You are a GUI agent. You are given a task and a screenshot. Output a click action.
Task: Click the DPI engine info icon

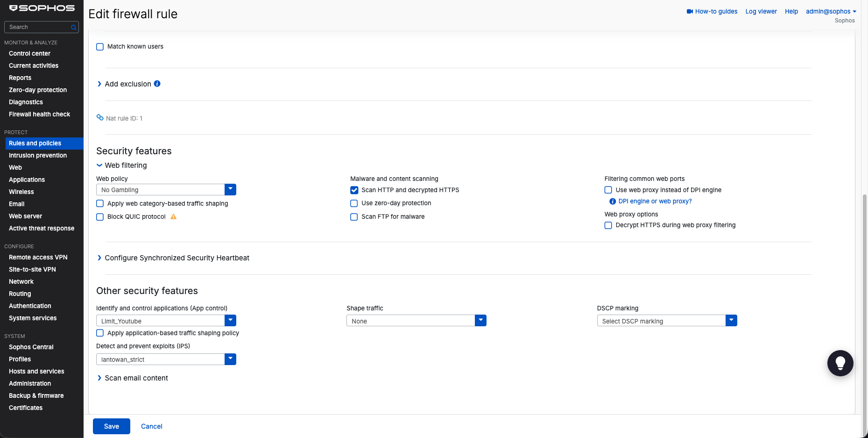pos(613,201)
